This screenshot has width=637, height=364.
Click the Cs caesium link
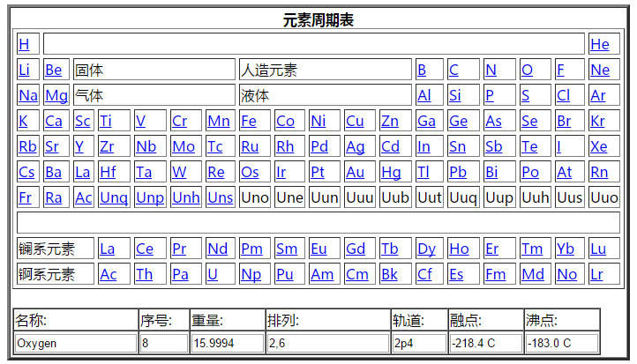(x=26, y=172)
